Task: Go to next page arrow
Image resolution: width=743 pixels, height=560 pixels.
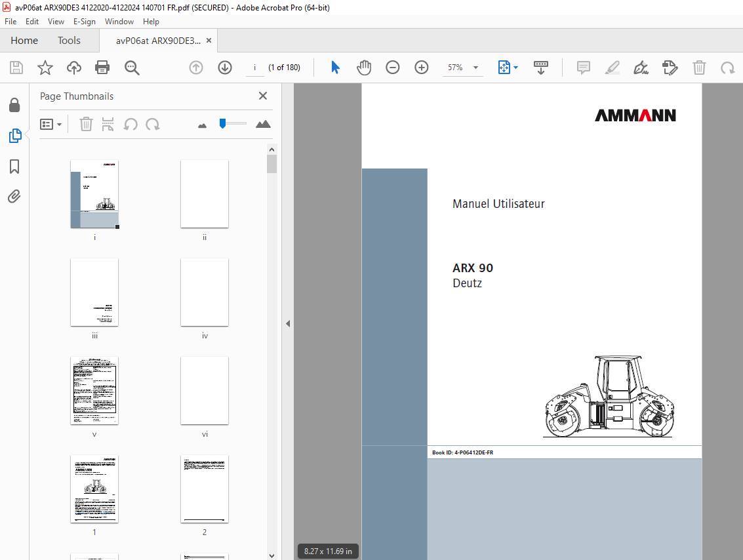Action: point(225,68)
